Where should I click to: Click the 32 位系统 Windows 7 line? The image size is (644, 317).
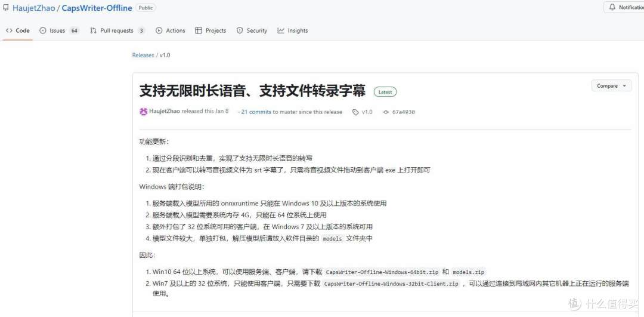(262, 226)
